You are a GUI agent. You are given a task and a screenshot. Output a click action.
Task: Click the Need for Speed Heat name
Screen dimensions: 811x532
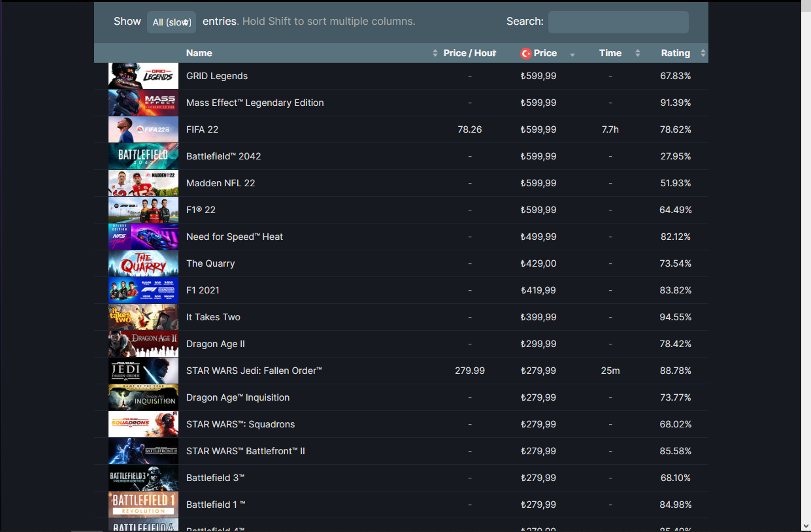pyautogui.click(x=235, y=237)
